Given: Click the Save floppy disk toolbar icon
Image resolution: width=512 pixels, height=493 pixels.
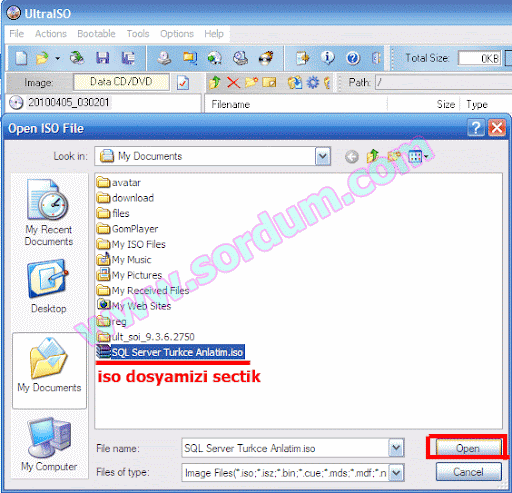Looking at the screenshot, I should click(102, 58).
